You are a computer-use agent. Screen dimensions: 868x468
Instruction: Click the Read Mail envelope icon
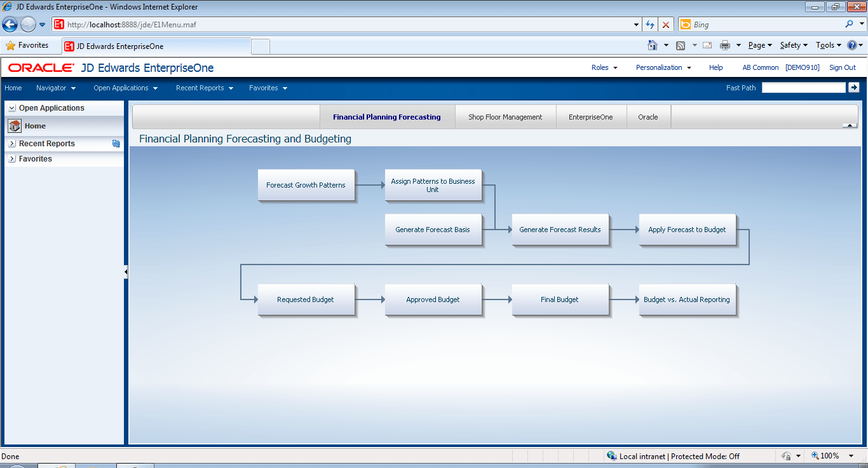click(x=707, y=45)
